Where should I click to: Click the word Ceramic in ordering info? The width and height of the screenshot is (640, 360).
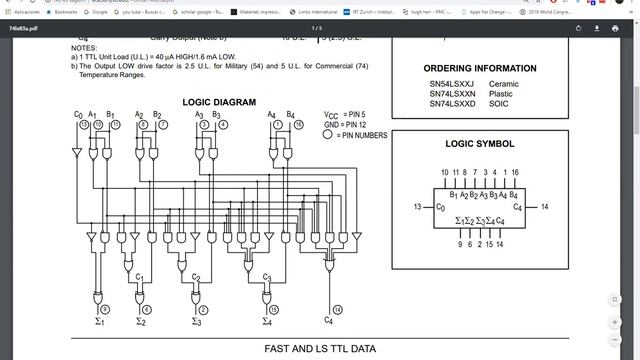(504, 84)
